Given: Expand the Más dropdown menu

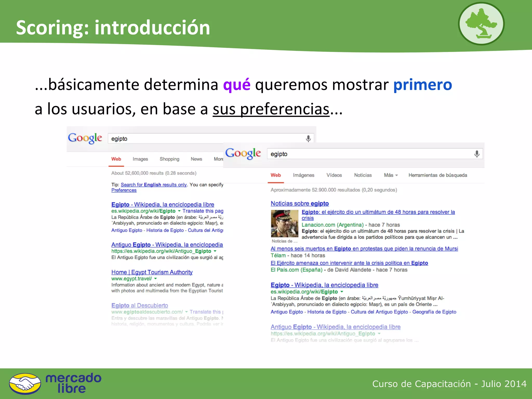Looking at the screenshot, I should [x=391, y=175].
